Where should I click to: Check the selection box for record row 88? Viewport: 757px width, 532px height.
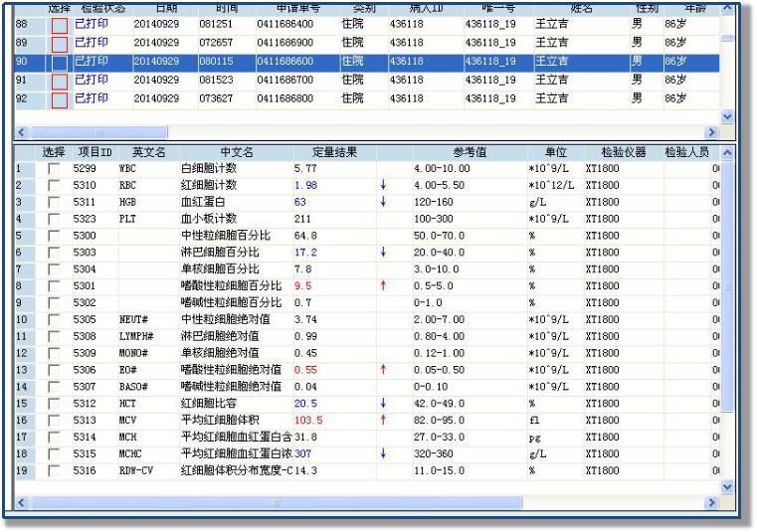[59, 25]
